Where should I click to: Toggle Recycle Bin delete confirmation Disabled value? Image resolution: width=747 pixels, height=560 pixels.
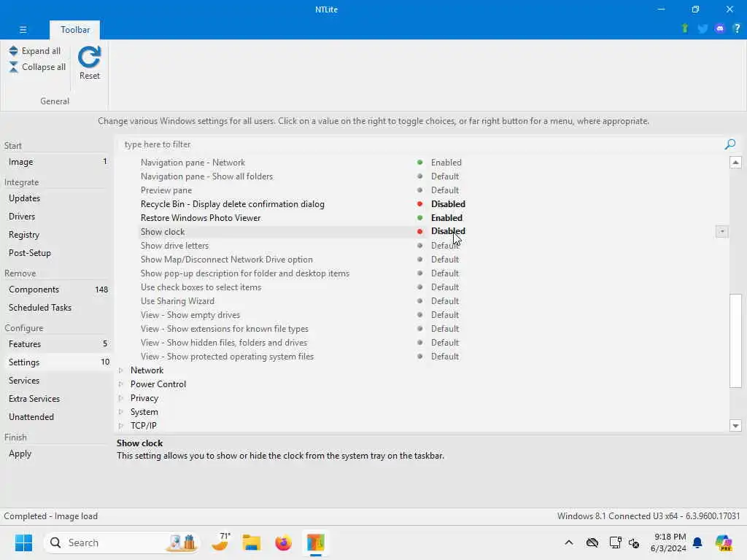[448, 204]
